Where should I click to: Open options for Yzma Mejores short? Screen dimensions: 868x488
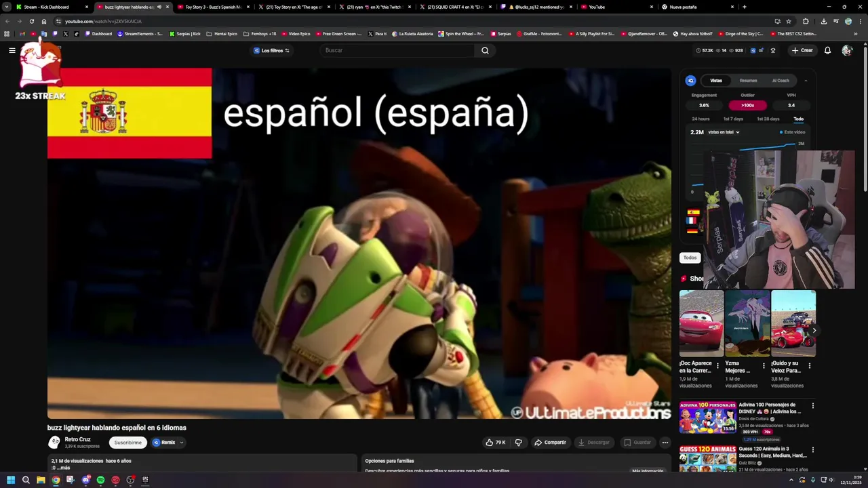pyautogui.click(x=764, y=366)
